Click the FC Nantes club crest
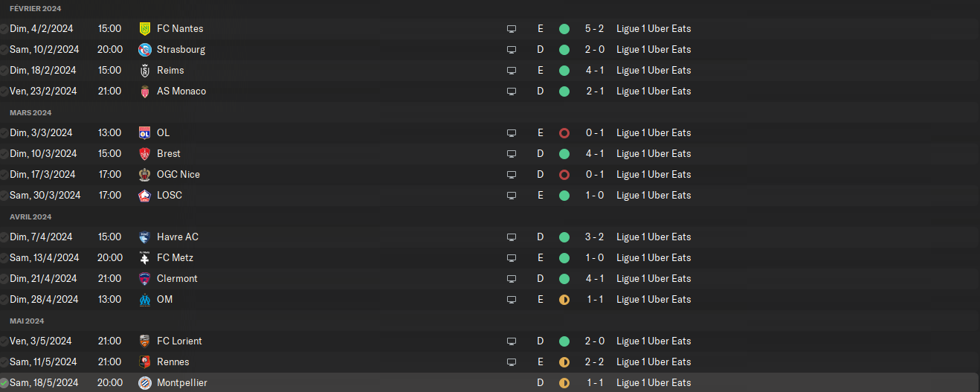This screenshot has width=980, height=392. click(x=145, y=29)
